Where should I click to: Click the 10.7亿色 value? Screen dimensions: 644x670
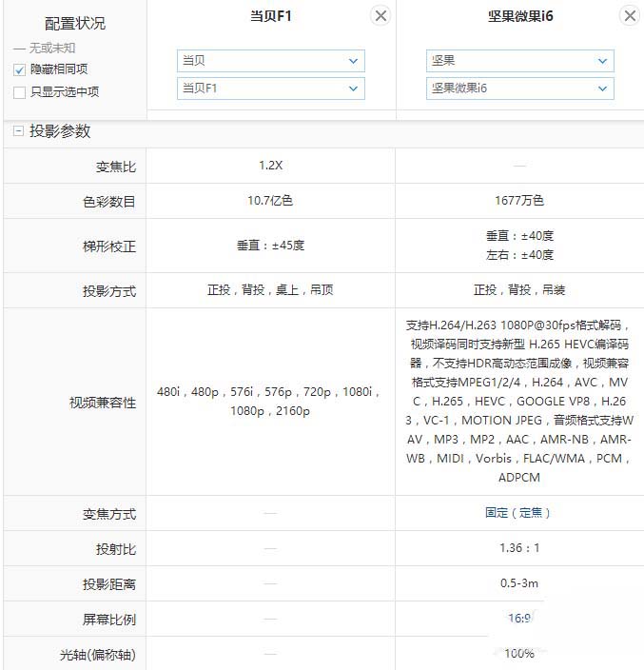[x=270, y=201]
